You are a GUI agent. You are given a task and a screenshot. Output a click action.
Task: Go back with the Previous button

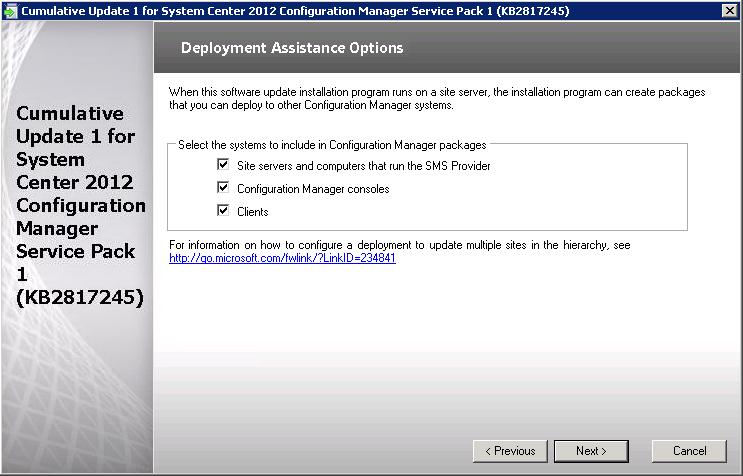pos(510,451)
